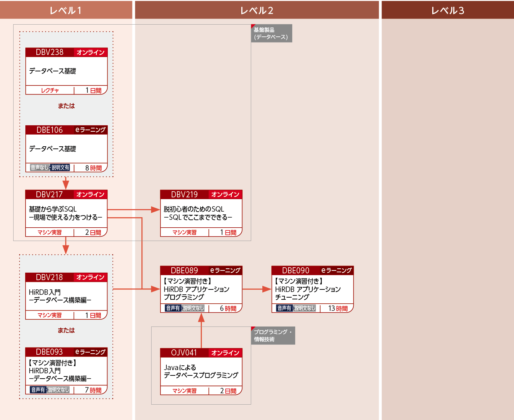Click the プログラミング・情報技術 category tag

coord(273,335)
